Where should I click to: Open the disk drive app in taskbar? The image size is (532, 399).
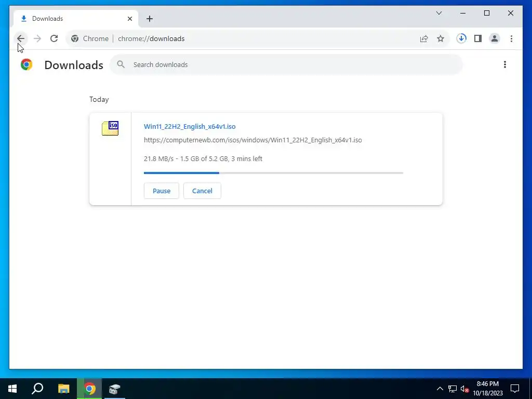click(115, 389)
